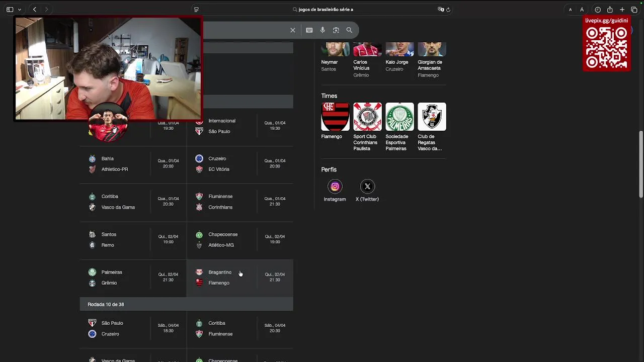The width and height of the screenshot is (644, 362).
Task: Open the Bragantino vs Flamengo match
Action: (240, 278)
